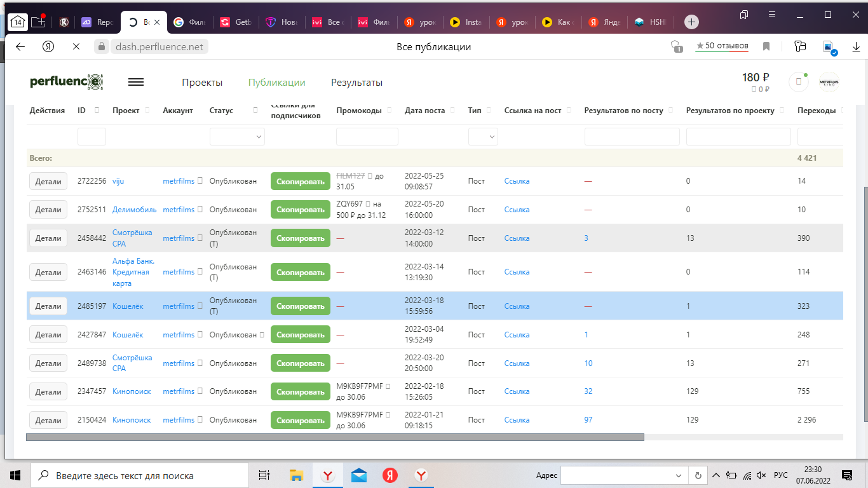Screen dimensions: 868x488
Task: Open Task View on the taskbar
Action: click(264, 475)
